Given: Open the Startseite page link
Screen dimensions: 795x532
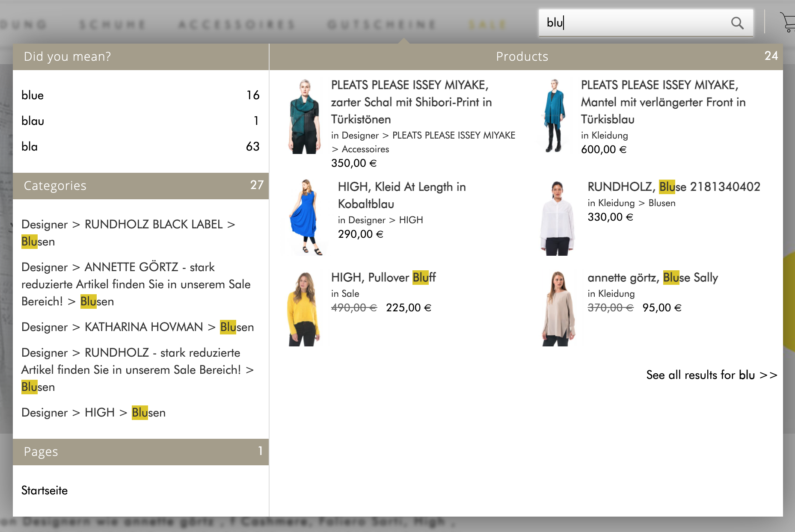Looking at the screenshot, I should coord(44,490).
